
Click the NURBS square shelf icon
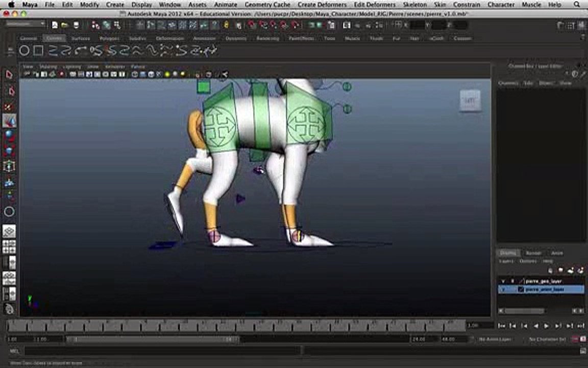(38, 50)
